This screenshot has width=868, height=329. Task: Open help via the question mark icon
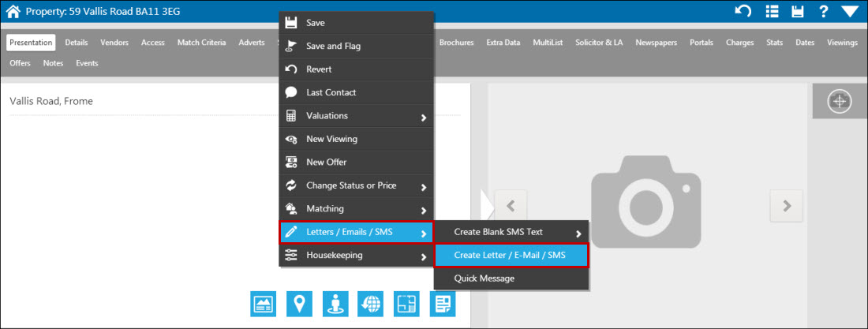(823, 11)
